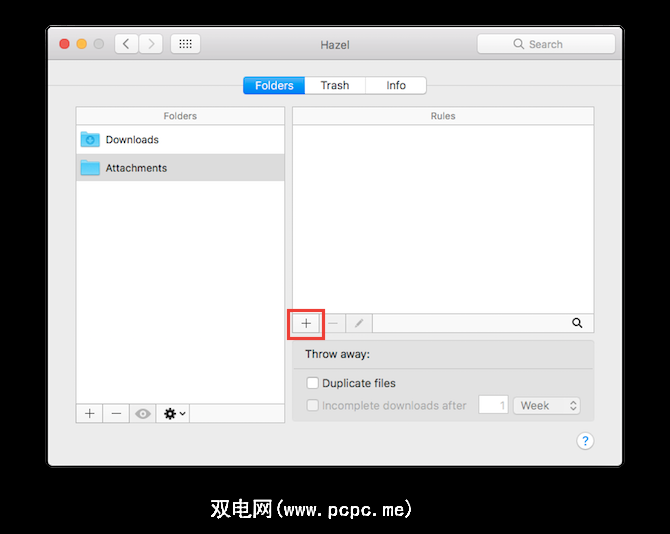
Task: Close the Hazel window with red button
Action: pyautogui.click(x=65, y=44)
